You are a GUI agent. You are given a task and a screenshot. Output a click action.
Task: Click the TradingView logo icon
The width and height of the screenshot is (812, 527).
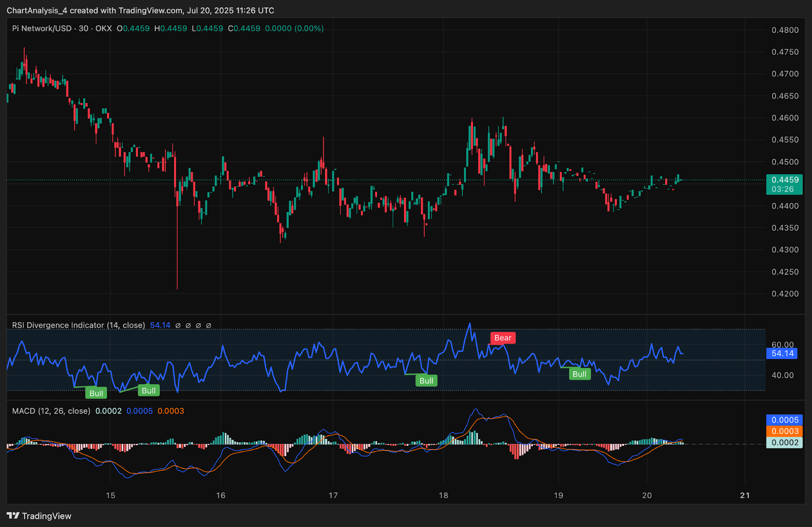click(x=13, y=516)
